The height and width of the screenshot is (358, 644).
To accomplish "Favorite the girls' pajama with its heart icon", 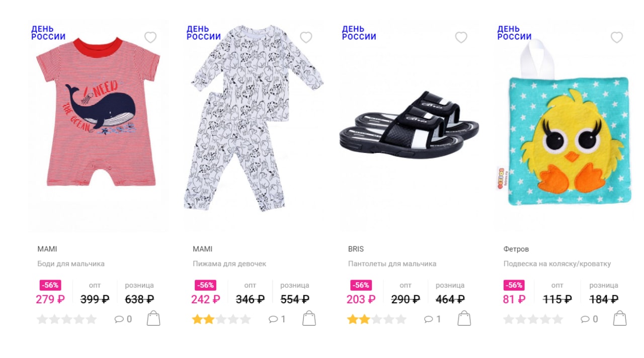I will click(x=306, y=37).
